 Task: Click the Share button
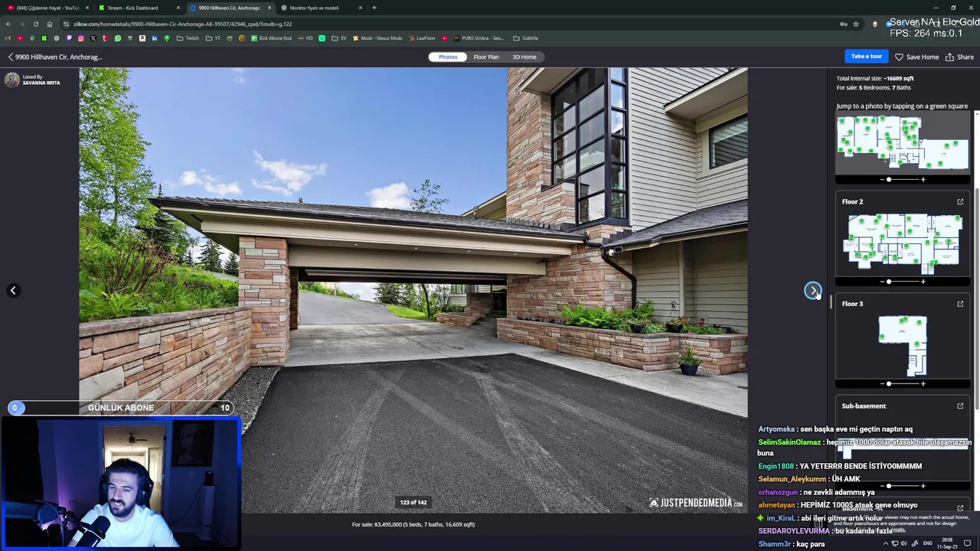[x=959, y=57]
